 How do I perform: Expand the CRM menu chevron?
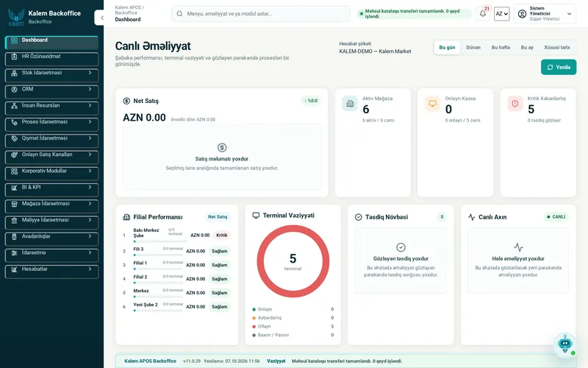[90, 89]
